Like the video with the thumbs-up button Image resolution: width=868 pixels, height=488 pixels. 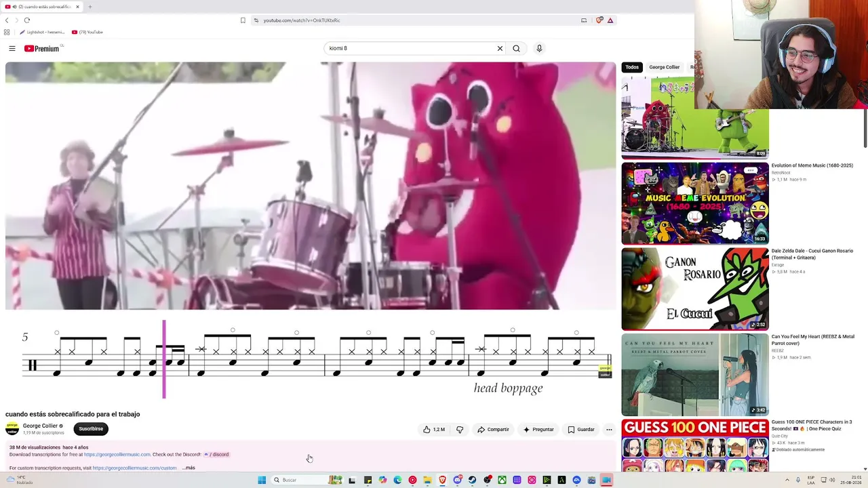434,429
